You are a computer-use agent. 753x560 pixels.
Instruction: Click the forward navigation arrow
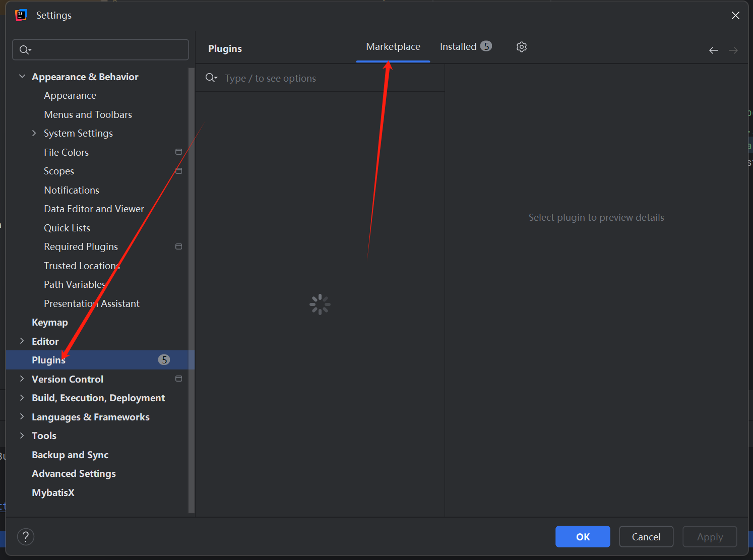point(733,50)
